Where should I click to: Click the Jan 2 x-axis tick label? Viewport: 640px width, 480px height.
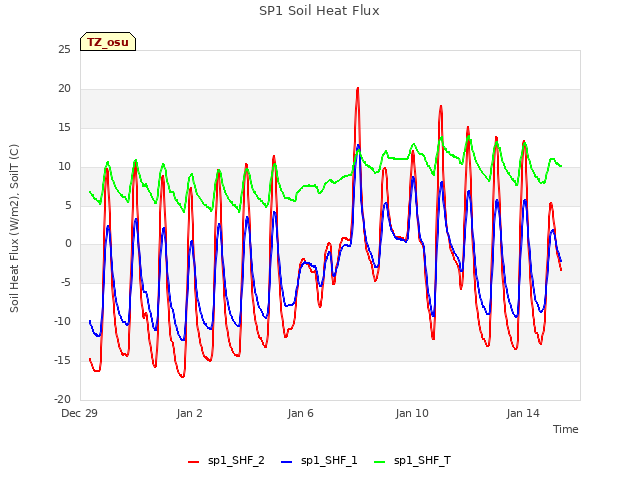coord(189,413)
